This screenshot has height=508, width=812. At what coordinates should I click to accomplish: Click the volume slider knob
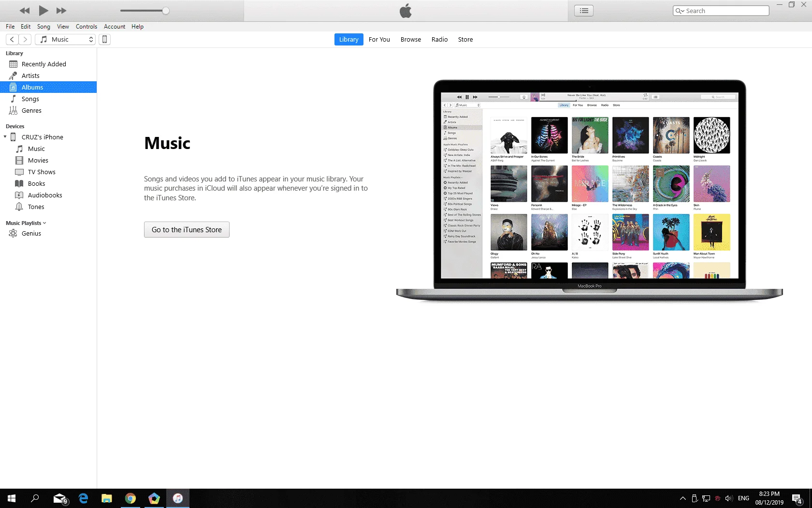coord(166,11)
